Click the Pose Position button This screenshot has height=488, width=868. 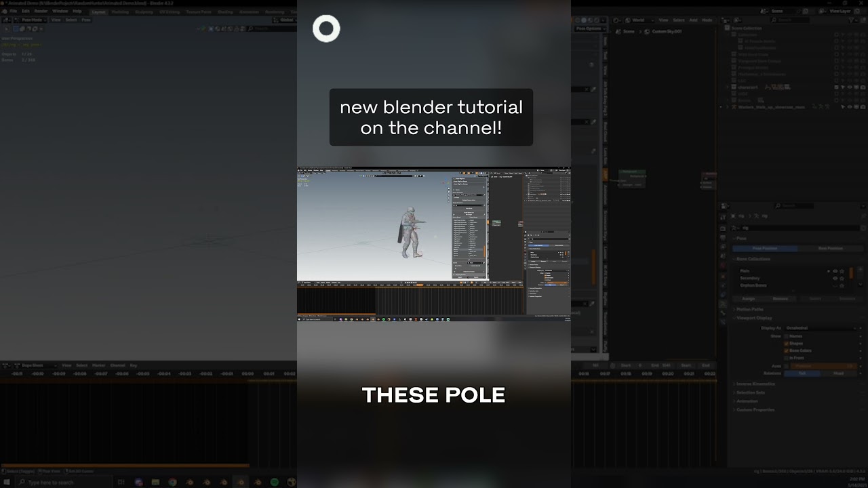(x=765, y=248)
